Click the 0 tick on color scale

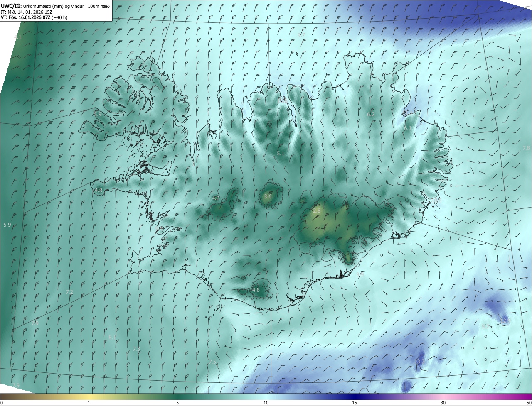point(2,403)
